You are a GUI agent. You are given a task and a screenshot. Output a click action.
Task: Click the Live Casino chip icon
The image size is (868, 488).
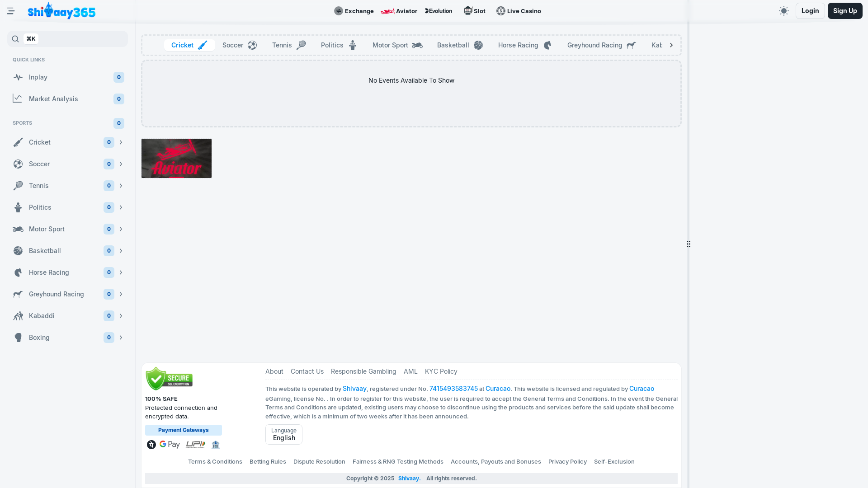tap(501, 11)
